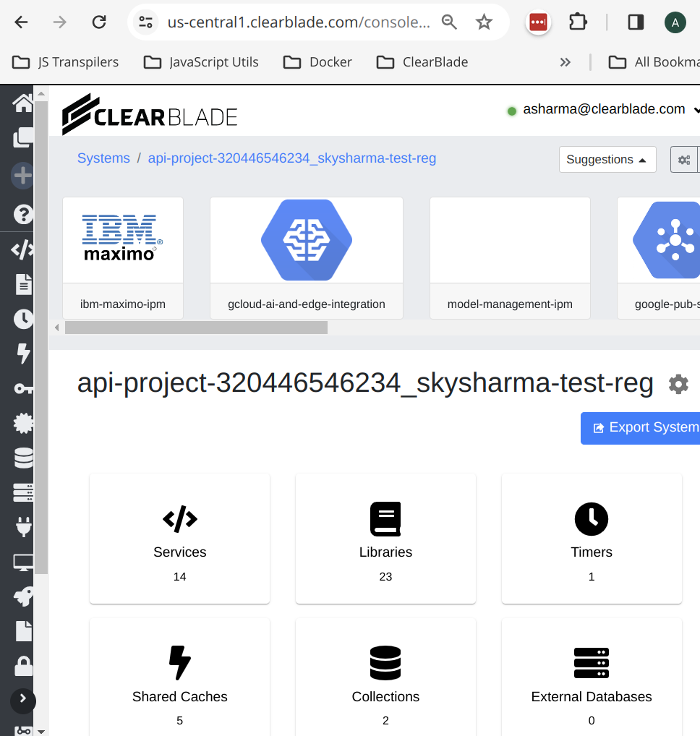The height and width of the screenshot is (736, 700).
Task: Click the horizontal scrollbar under the IPM cards
Action: pyautogui.click(x=196, y=328)
